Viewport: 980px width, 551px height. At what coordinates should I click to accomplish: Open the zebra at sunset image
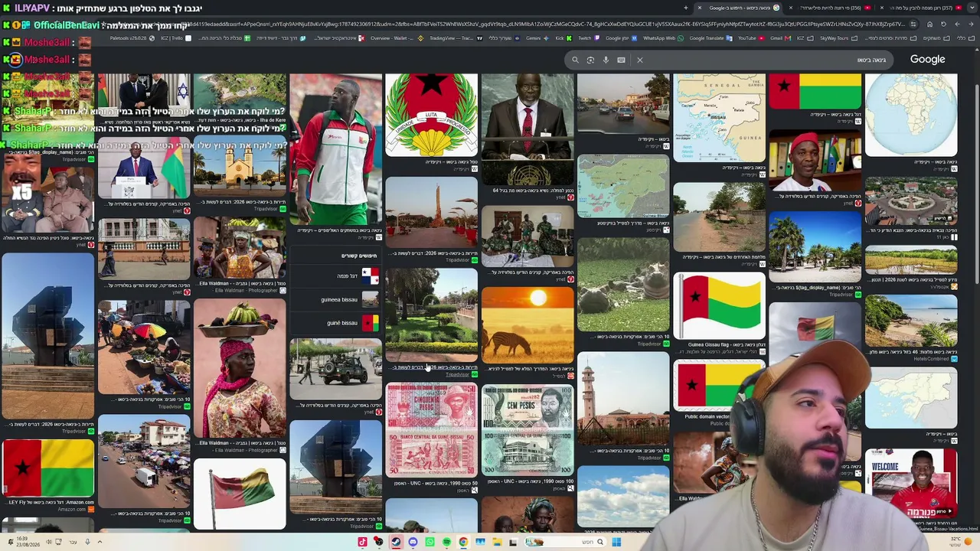coord(528,325)
